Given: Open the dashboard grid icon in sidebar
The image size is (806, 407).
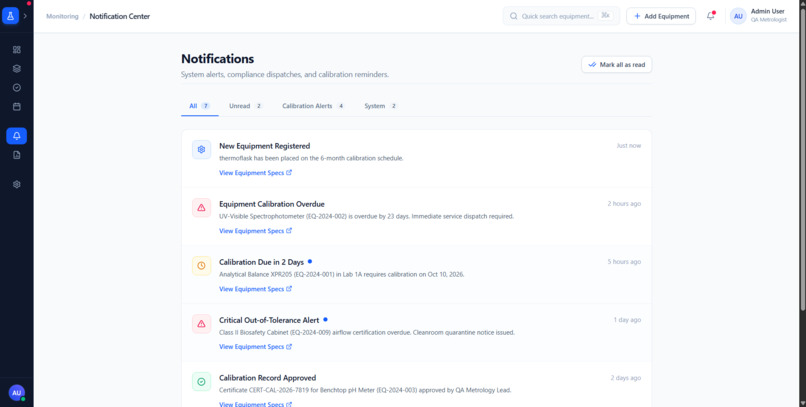Looking at the screenshot, I should [x=16, y=50].
